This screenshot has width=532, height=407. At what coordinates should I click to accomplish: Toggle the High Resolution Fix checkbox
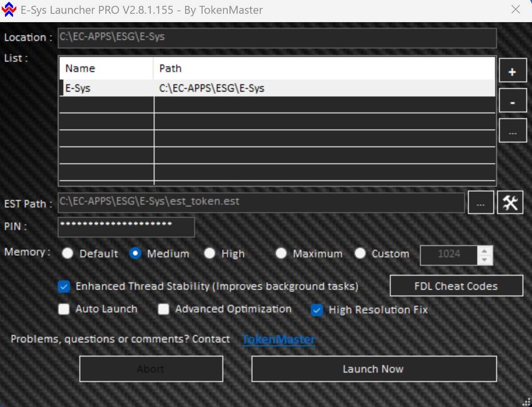coord(317,310)
